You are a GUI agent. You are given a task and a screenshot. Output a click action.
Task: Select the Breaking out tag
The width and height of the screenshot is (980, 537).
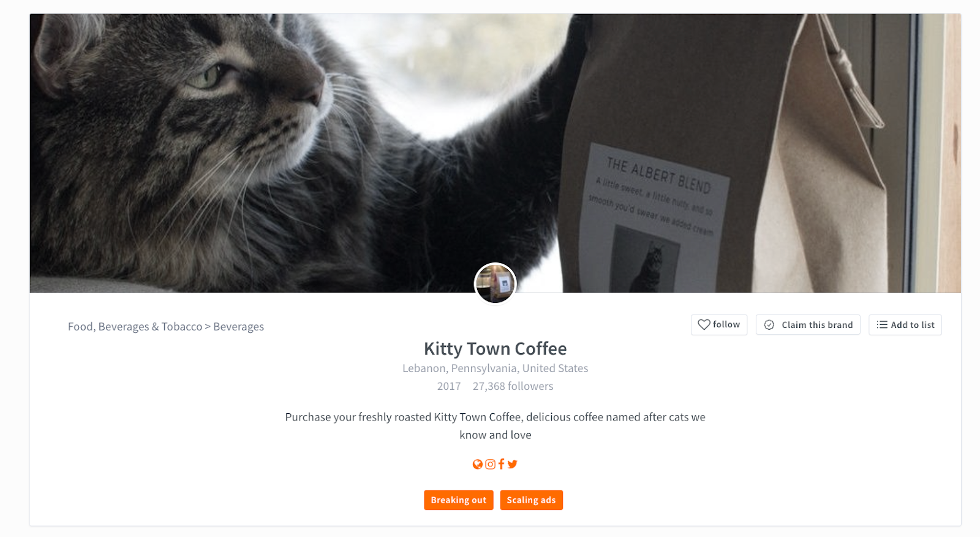(458, 500)
